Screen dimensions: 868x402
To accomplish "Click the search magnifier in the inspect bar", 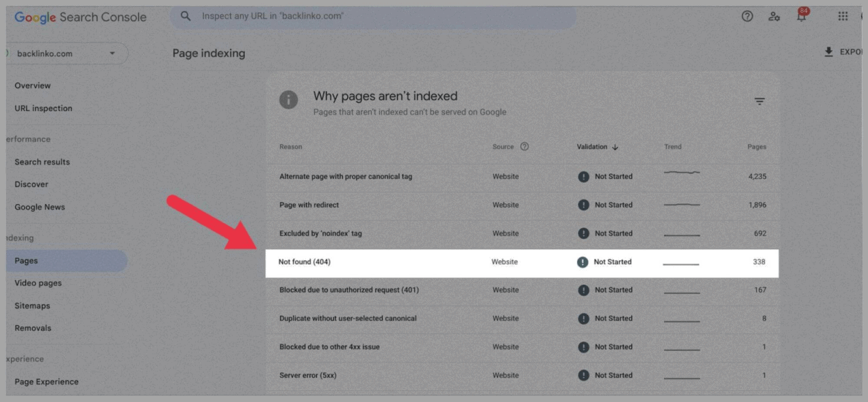I will (x=186, y=15).
